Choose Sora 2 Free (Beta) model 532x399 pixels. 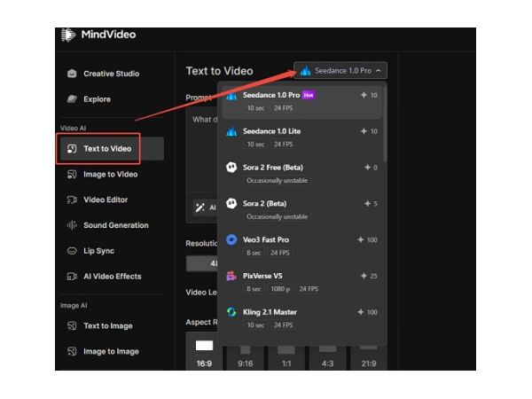[x=302, y=174]
